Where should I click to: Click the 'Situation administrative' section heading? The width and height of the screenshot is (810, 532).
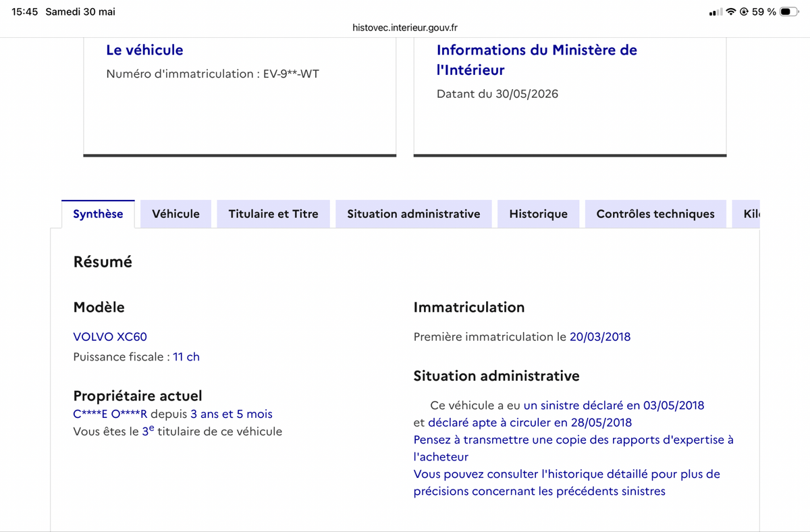coord(497,376)
